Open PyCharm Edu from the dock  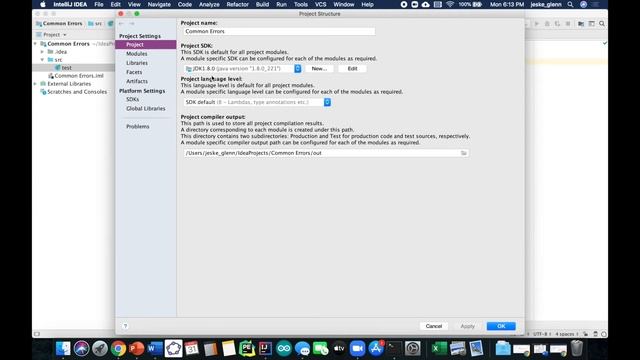click(247, 349)
